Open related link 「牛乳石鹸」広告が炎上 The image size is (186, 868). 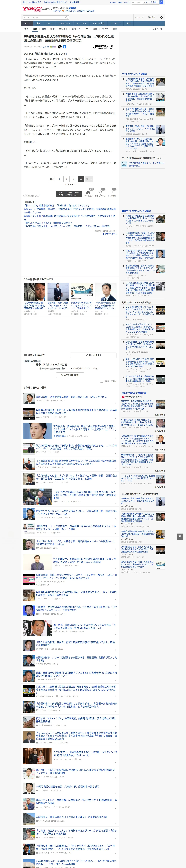(x=66, y=226)
